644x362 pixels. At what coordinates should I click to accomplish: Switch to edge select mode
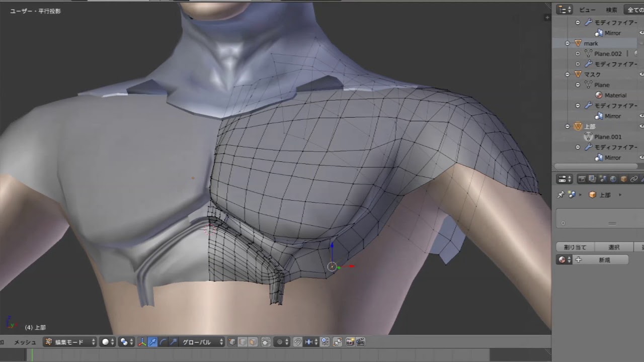pyautogui.click(x=242, y=342)
